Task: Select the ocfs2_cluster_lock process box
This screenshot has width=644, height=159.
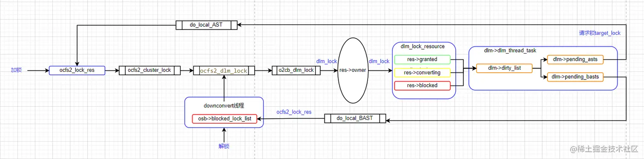Action: point(149,70)
